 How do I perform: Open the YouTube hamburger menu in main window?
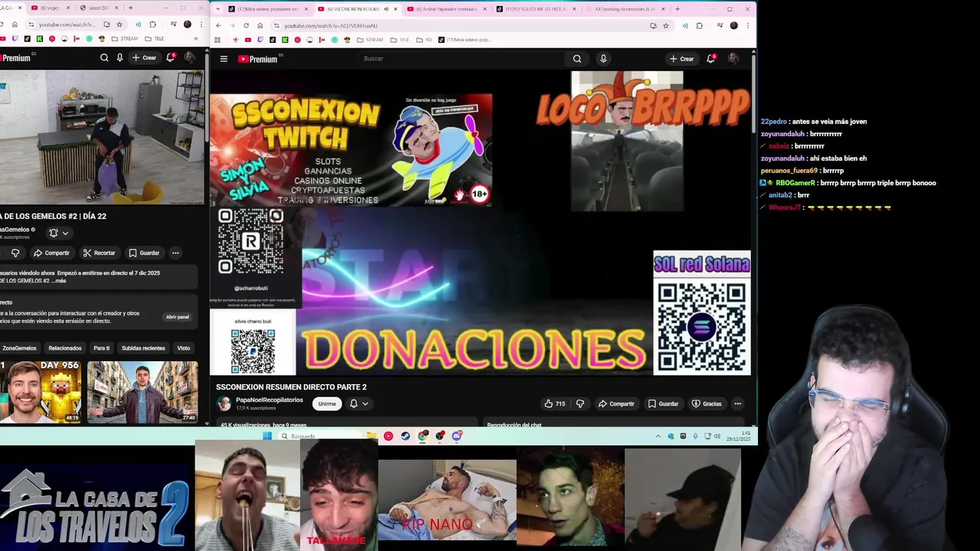[224, 59]
